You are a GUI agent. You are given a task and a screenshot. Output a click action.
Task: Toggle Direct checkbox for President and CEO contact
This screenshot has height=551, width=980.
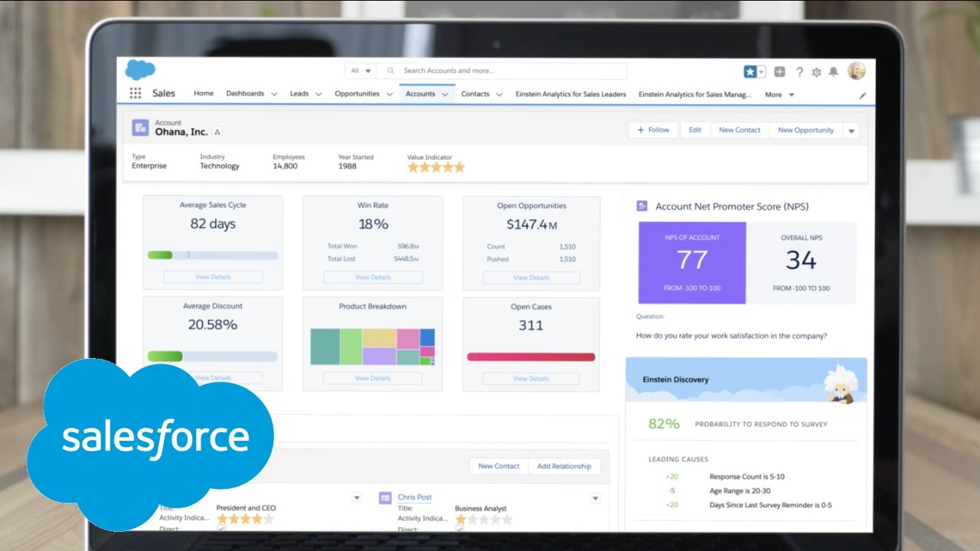[x=221, y=529]
